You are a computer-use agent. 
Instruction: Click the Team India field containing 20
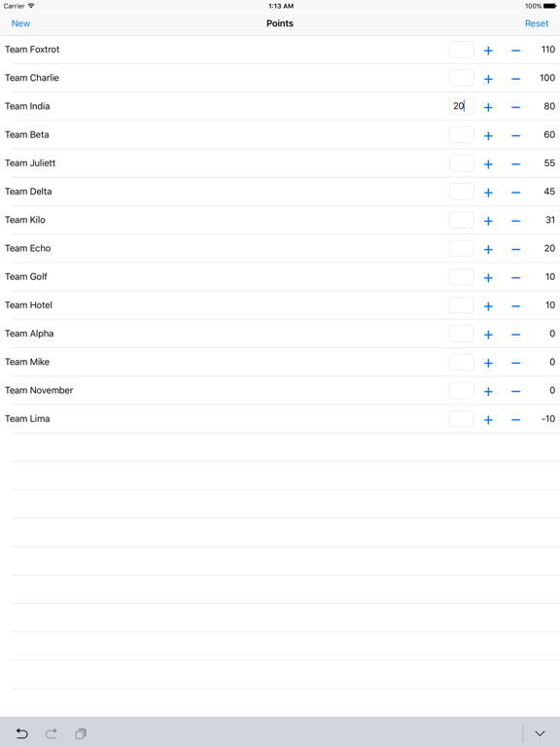tap(462, 106)
